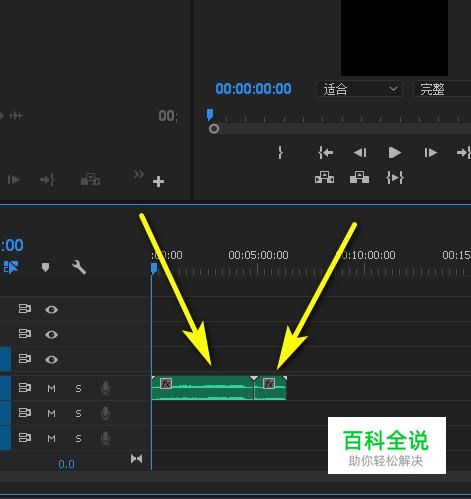Image resolution: width=471 pixels, height=499 pixels.
Task: Select the first green audio clip on timeline
Action: click(202, 388)
